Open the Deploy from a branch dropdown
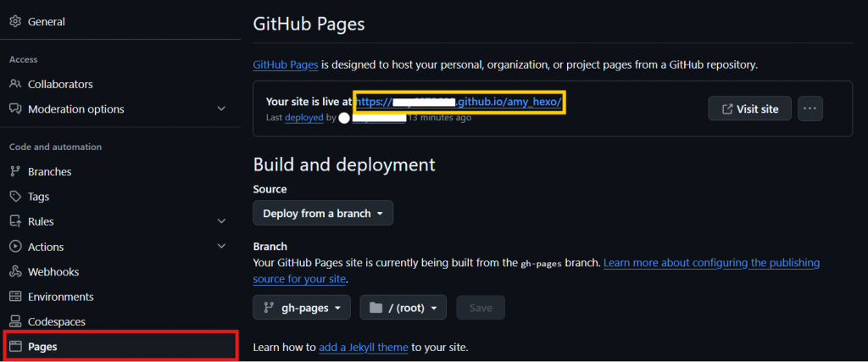 (x=323, y=213)
